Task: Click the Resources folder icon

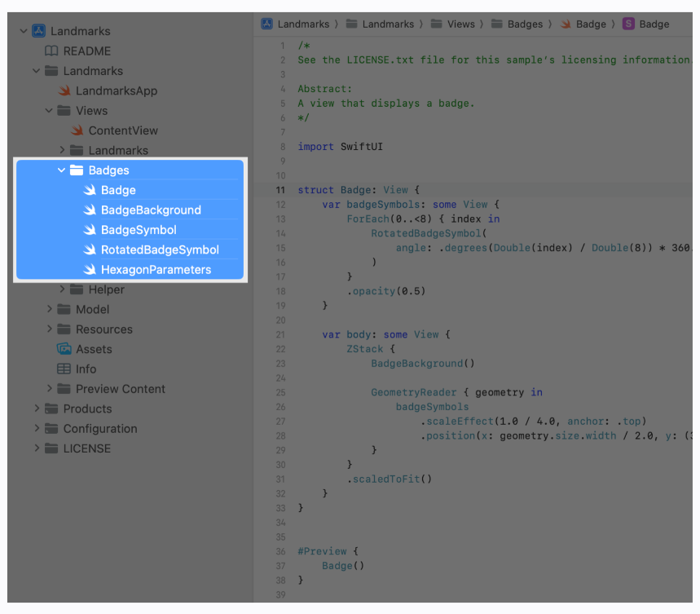Action: pyautogui.click(x=64, y=329)
